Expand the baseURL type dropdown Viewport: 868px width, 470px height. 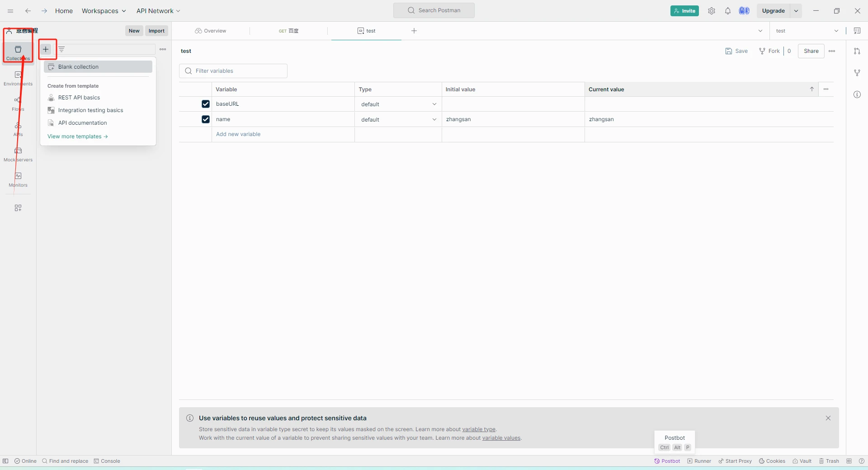pyautogui.click(x=398, y=104)
